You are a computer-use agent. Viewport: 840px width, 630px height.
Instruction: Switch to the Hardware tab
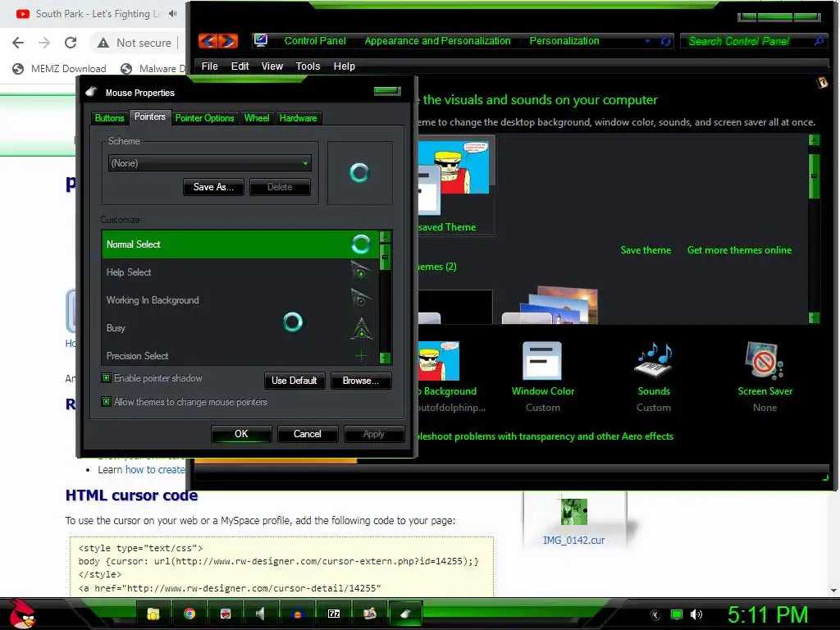coord(298,118)
